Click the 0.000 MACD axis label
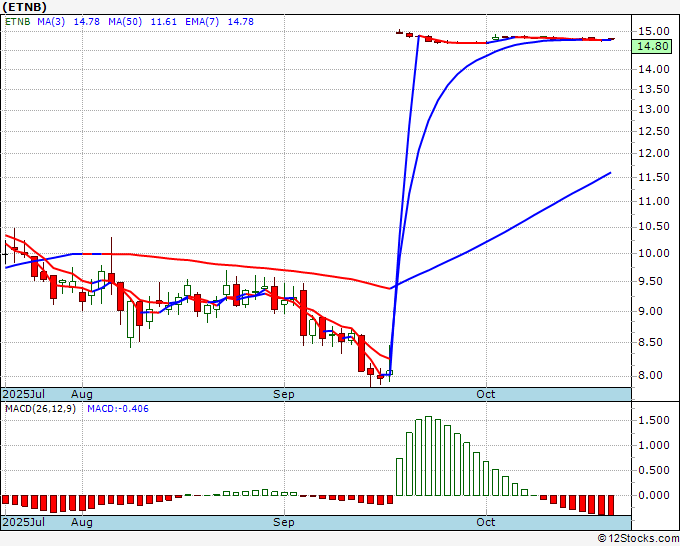 (x=654, y=495)
